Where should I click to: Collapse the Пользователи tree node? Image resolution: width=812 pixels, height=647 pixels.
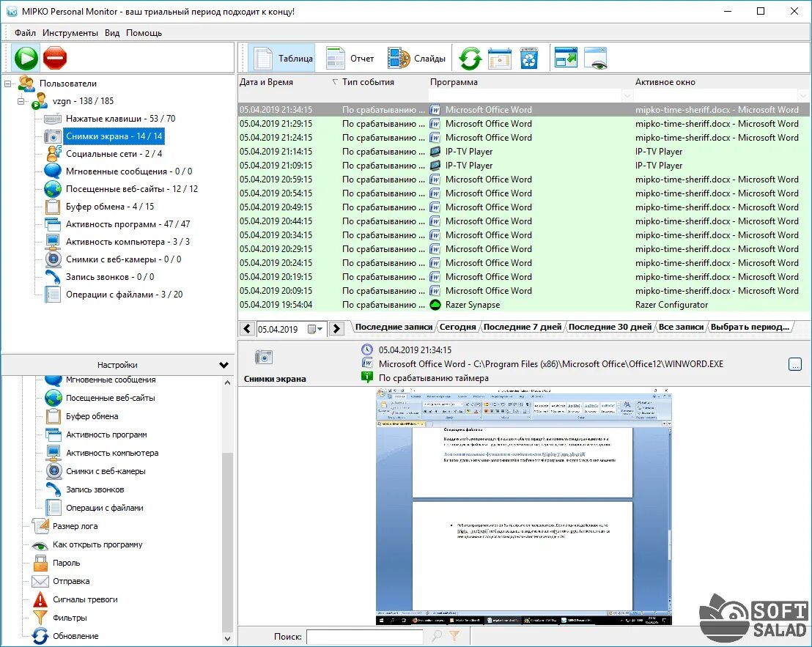click(8, 83)
